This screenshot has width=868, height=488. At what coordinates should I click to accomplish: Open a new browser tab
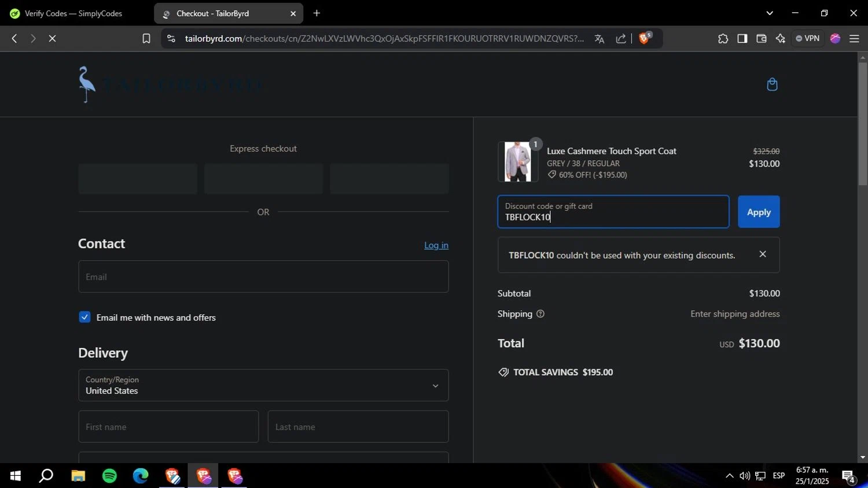(317, 13)
